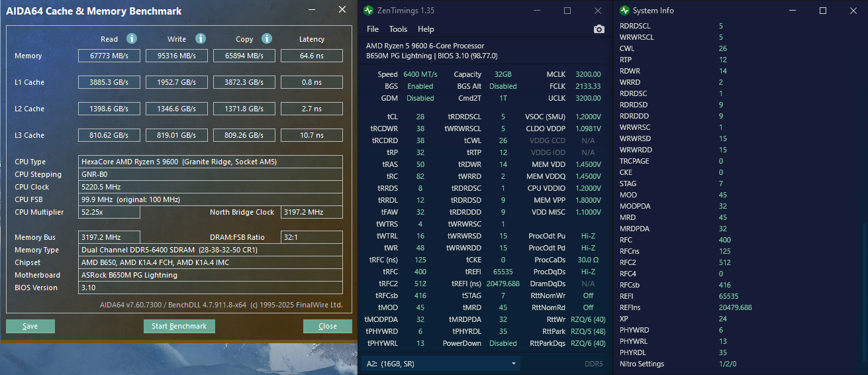Screen dimensions: 868x375
Task: Open the Tools menu in ZenTimings
Action: (x=399, y=29)
